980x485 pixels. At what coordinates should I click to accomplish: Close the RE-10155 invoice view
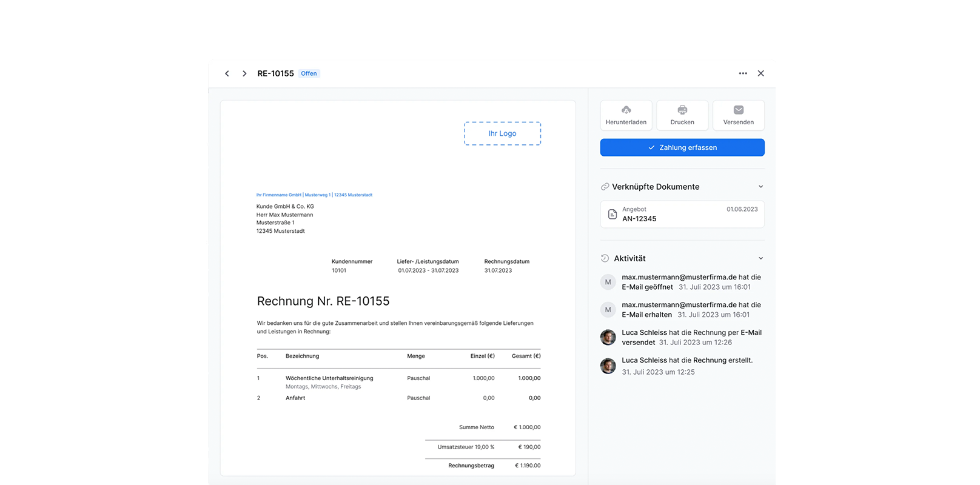pyautogui.click(x=761, y=73)
